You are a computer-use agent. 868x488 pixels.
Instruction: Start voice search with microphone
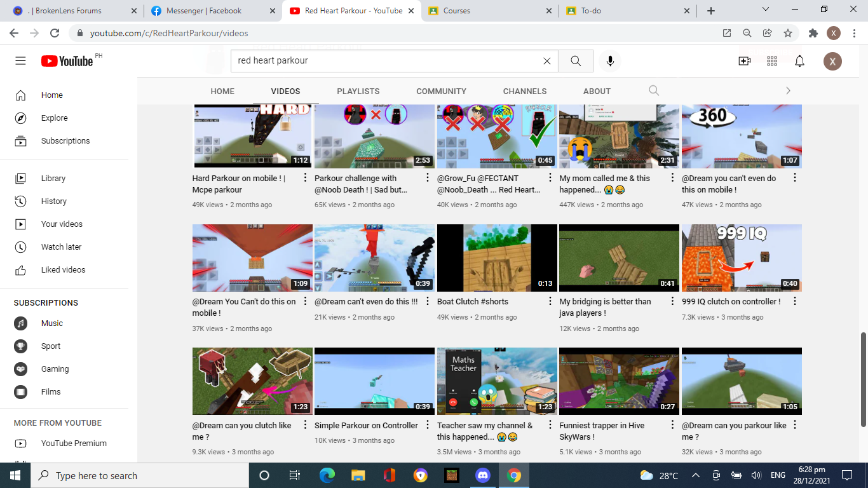tap(610, 61)
